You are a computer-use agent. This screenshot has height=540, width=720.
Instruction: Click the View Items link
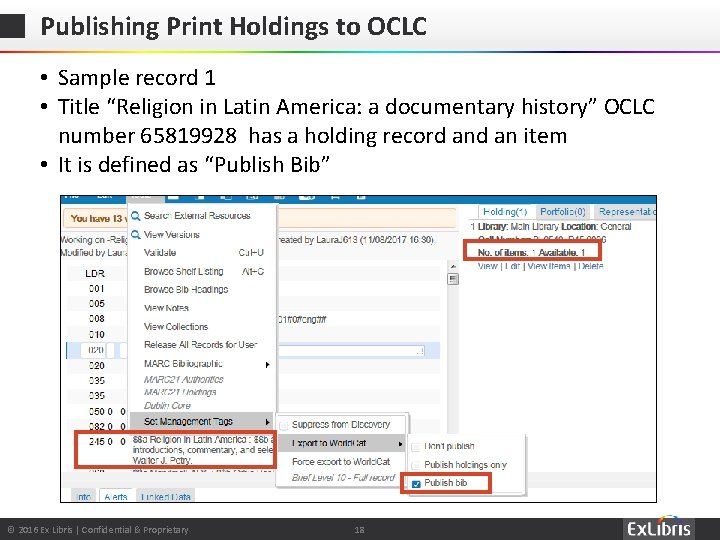point(549,266)
